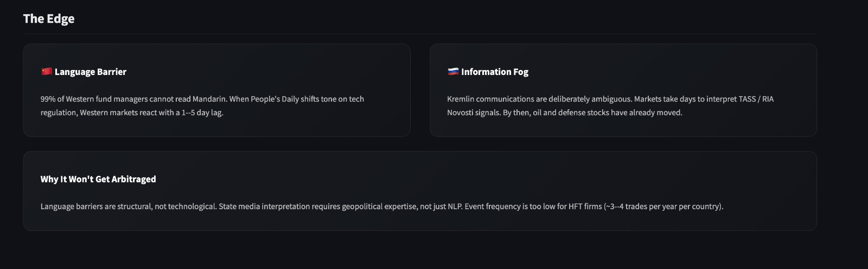Click the 'Language Barrier' card title

pos(90,72)
